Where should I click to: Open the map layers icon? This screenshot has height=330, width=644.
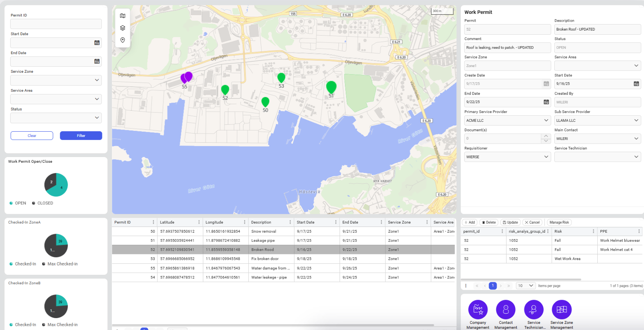pos(123,28)
